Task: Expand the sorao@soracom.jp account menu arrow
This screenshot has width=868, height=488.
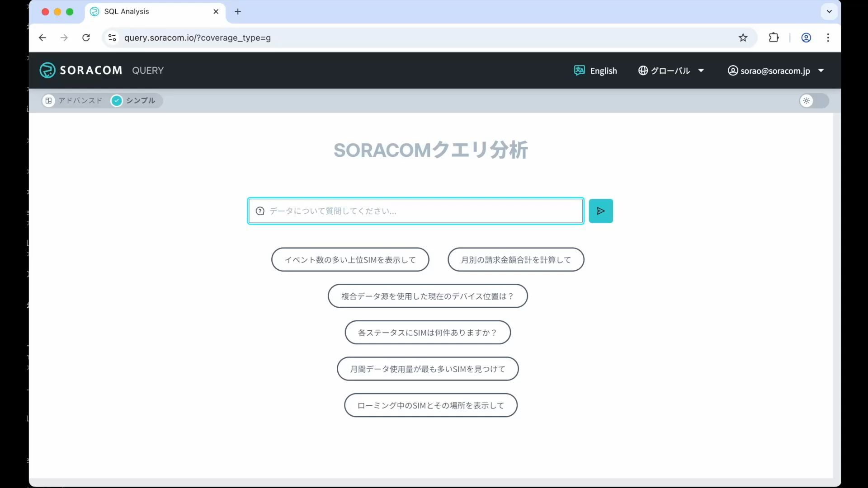Action: [x=821, y=70]
